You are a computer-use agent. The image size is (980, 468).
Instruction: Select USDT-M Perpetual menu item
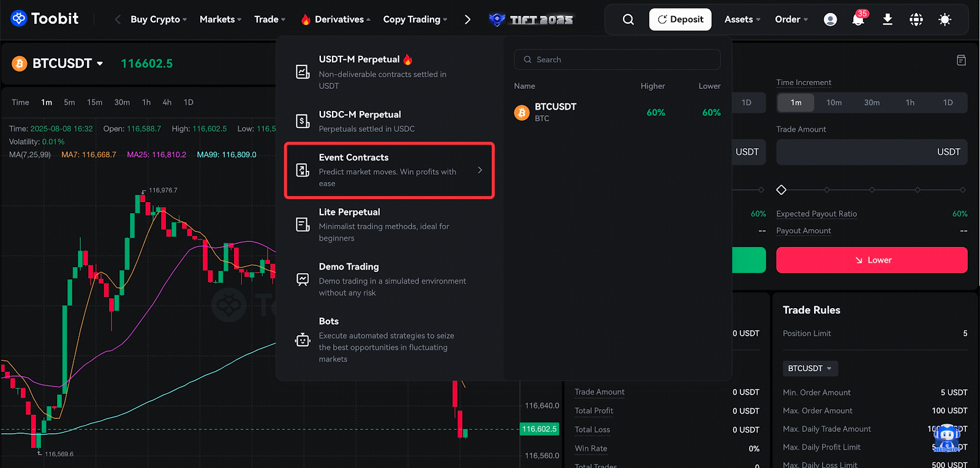click(x=390, y=72)
